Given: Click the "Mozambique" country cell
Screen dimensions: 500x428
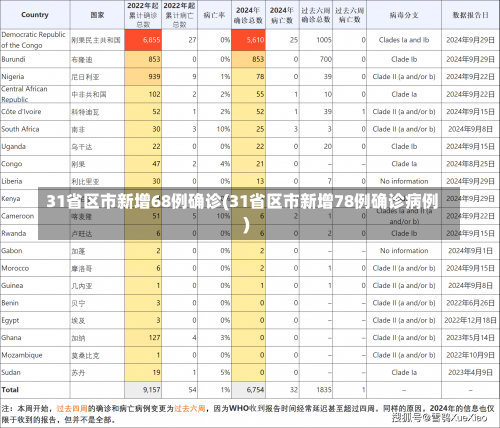Looking at the screenshot, I should tap(35, 355).
